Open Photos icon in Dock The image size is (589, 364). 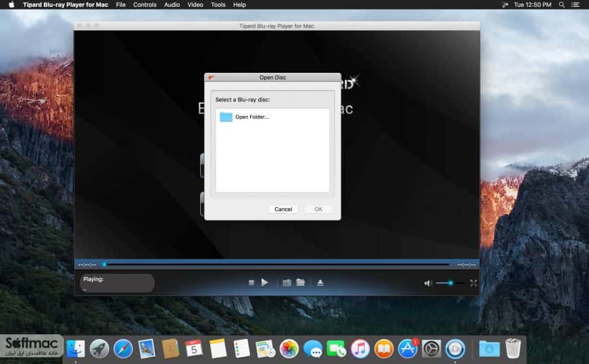click(289, 349)
